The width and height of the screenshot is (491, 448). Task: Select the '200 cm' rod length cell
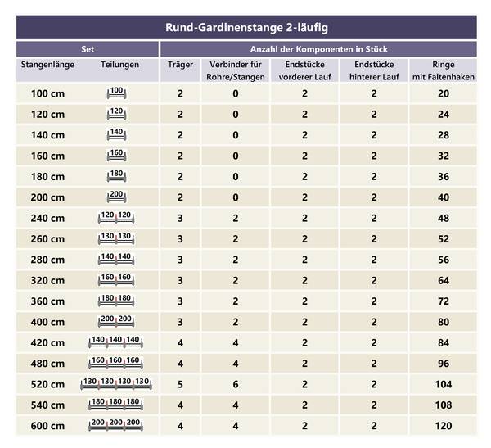click(47, 197)
